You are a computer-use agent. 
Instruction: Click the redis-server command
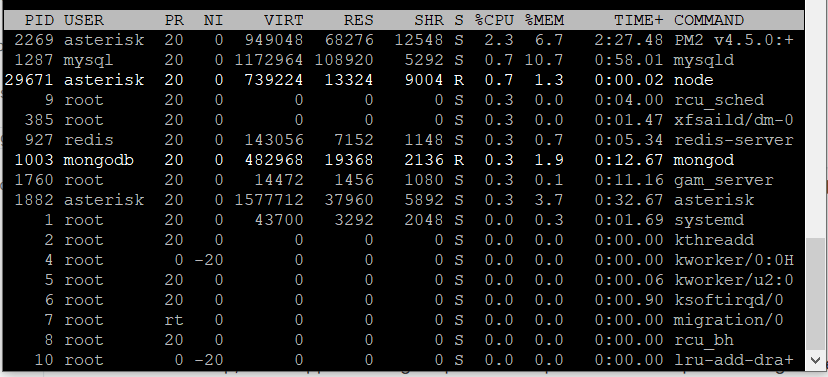[733, 140]
